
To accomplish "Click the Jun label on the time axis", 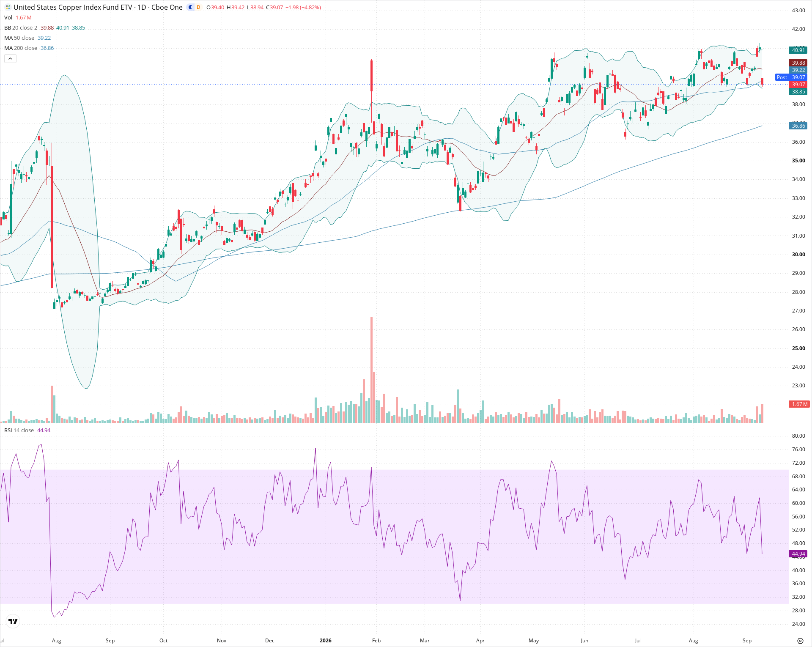I will (x=584, y=641).
